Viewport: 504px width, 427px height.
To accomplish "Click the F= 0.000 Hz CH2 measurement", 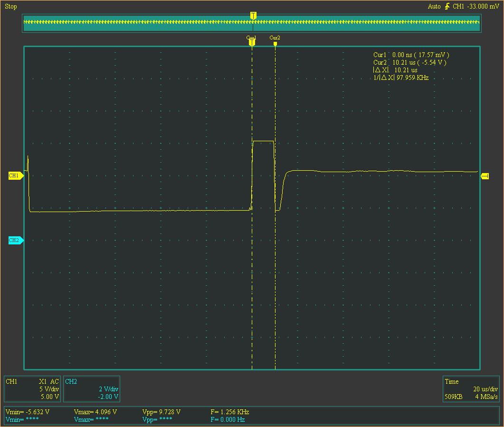I will click(228, 419).
